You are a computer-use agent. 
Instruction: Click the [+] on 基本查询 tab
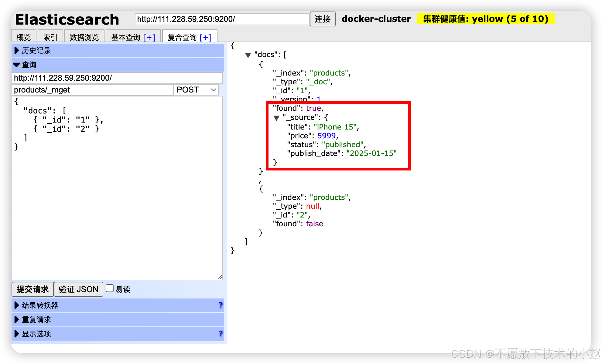pyautogui.click(x=149, y=37)
